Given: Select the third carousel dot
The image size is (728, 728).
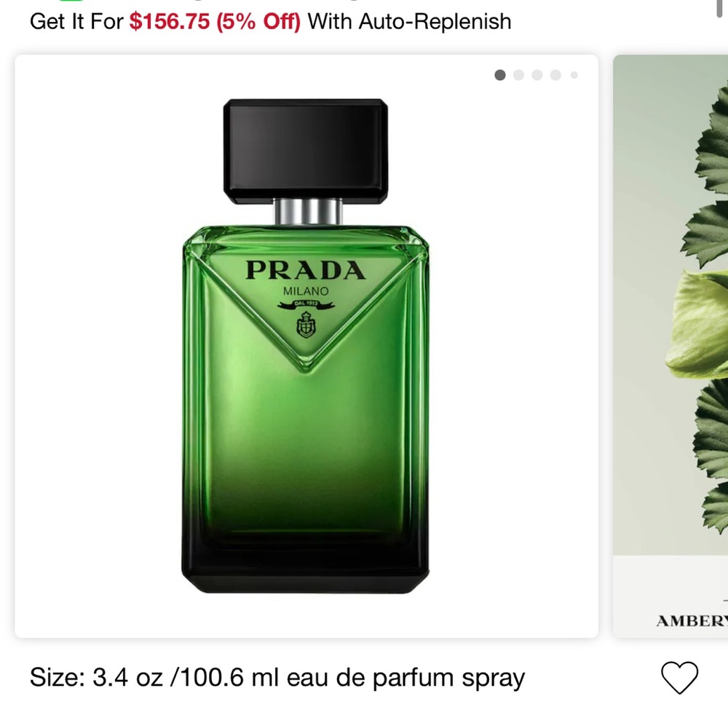Looking at the screenshot, I should [x=537, y=74].
